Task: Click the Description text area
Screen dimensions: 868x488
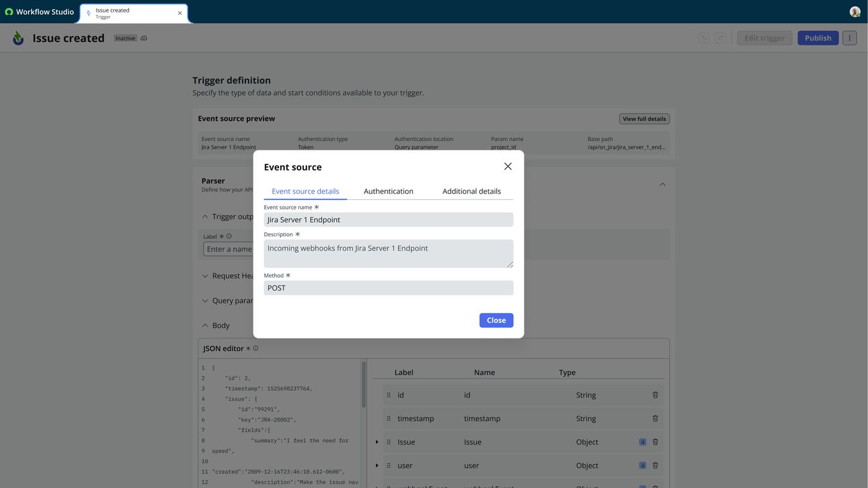Action: tap(388, 254)
